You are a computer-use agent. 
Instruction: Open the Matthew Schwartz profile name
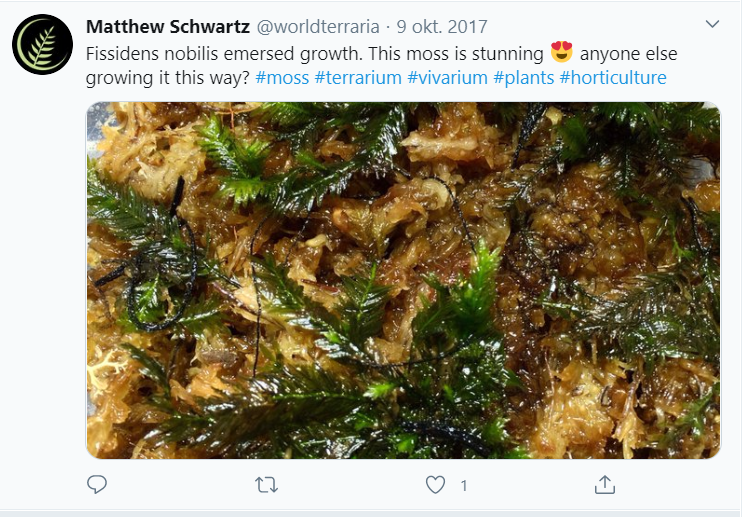pyautogui.click(x=168, y=25)
